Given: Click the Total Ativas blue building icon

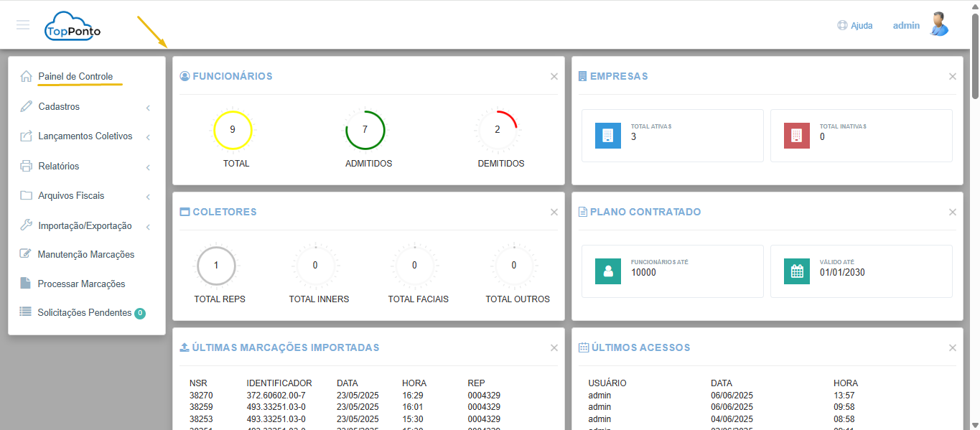Looking at the screenshot, I should click(x=608, y=136).
